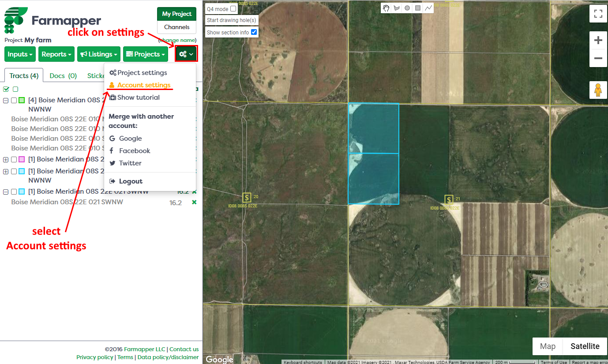Screen dimensions: 608x364
Task: Click the 16.2 value in the gray sub-row
Action: [x=176, y=203]
